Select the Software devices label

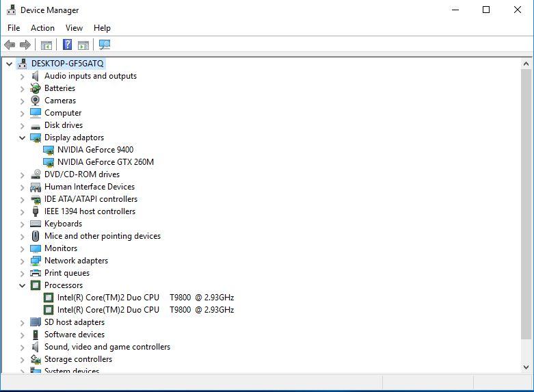coord(75,335)
